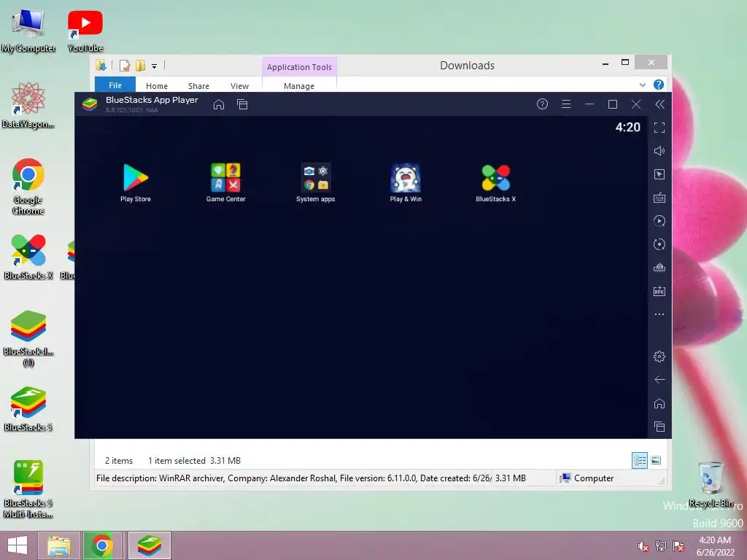This screenshot has width=747, height=560.
Task: Click the rotate screen icon in sidebar
Action: (x=659, y=244)
